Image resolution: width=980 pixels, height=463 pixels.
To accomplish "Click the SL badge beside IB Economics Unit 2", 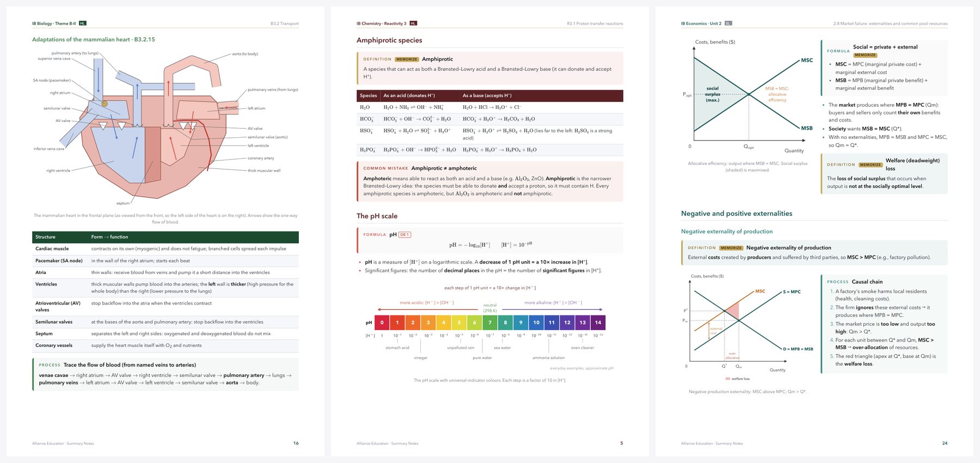I will (728, 23).
